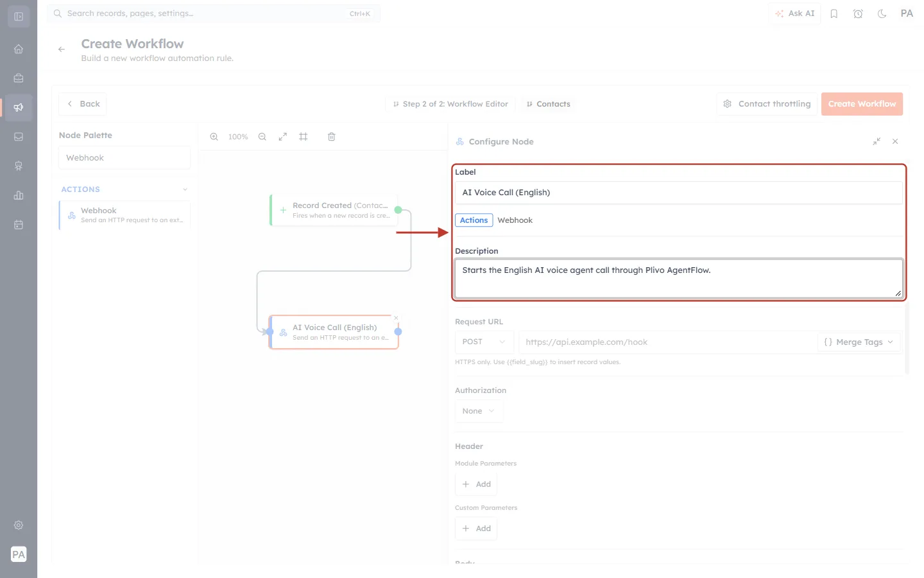Close the Configure Node panel

pyautogui.click(x=895, y=141)
